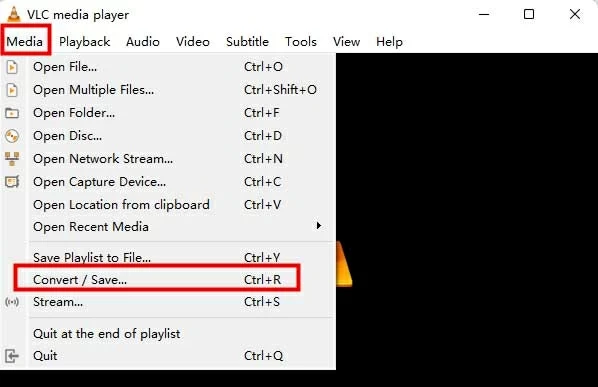This screenshot has width=598, height=387.
Task: Click the Open Multiple Files icon
Action: (x=12, y=90)
